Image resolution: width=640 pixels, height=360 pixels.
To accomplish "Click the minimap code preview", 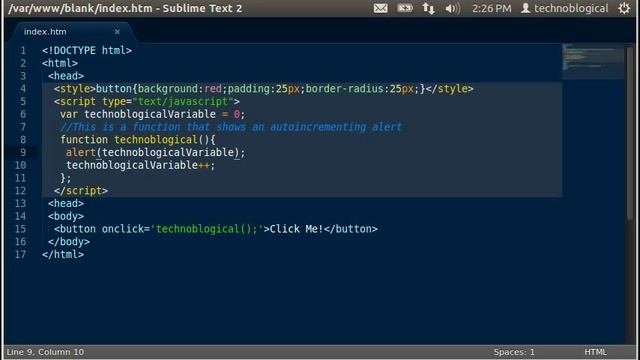I will click(x=593, y=61).
